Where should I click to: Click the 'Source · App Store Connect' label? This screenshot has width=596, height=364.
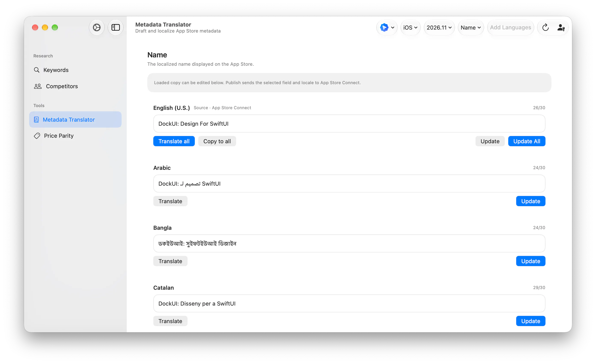(x=222, y=108)
